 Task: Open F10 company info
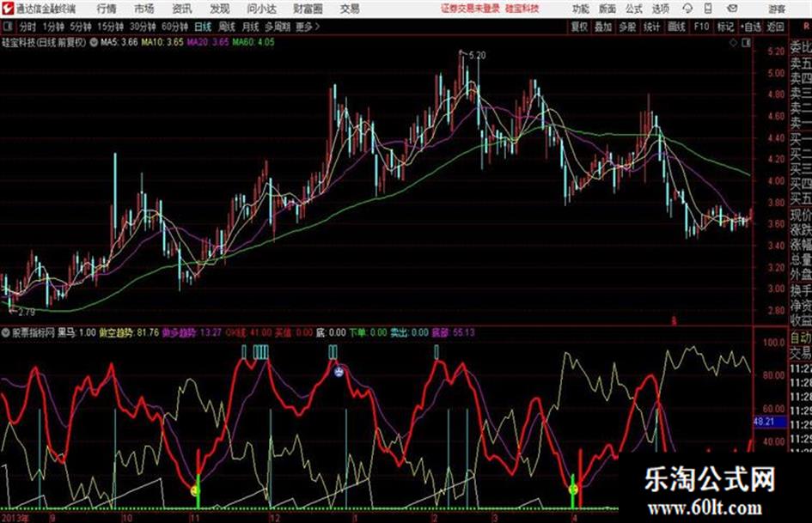[702, 27]
